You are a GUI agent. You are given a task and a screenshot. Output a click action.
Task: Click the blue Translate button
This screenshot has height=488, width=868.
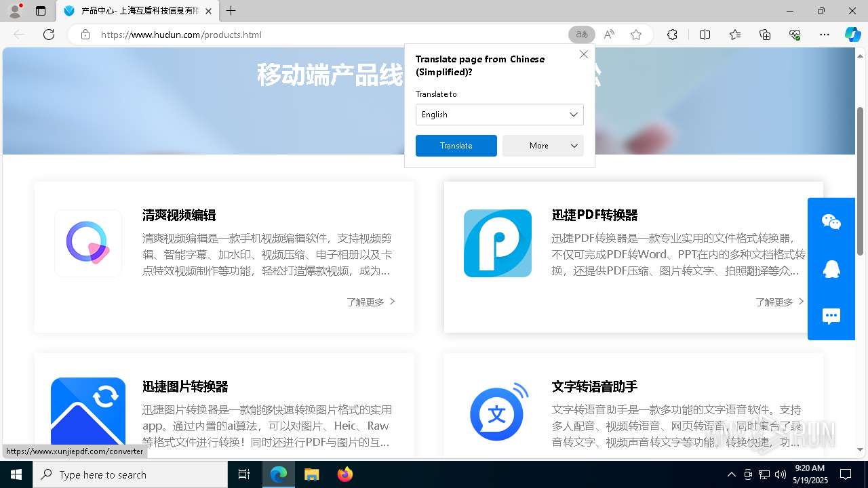[456, 146]
